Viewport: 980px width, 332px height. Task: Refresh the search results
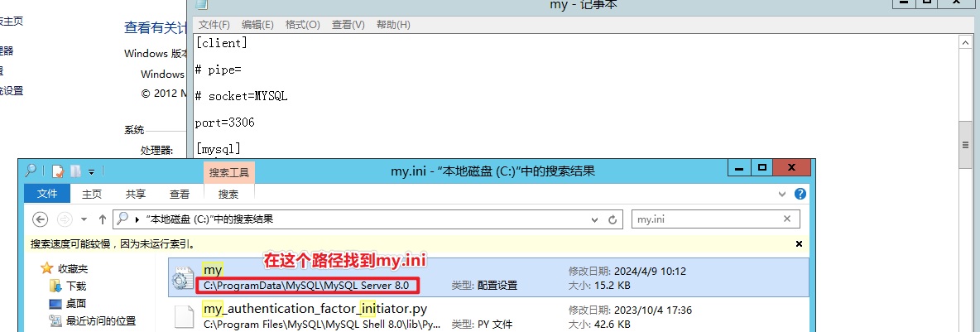(x=612, y=220)
